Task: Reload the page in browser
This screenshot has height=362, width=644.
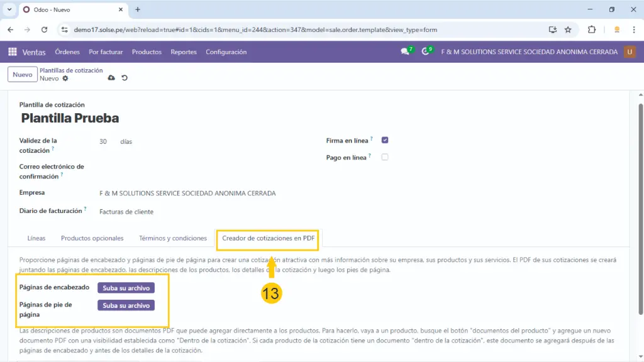Action: (x=44, y=30)
